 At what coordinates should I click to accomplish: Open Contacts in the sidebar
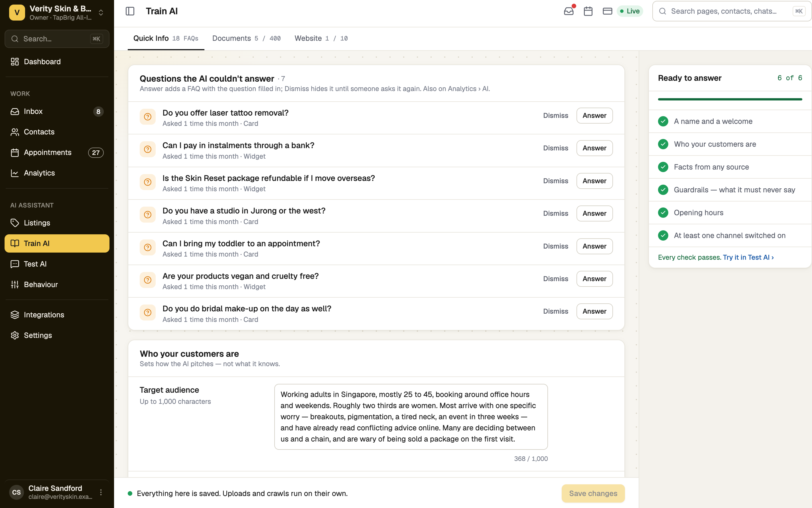57,132
